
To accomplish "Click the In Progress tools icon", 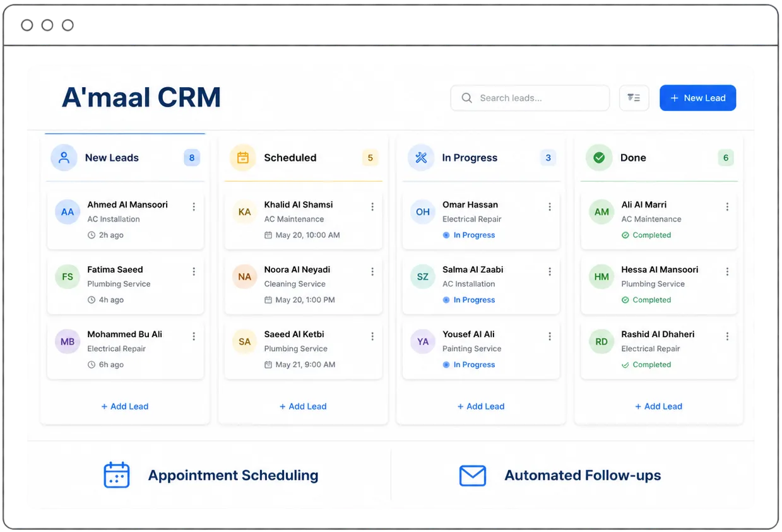I will 421,158.
